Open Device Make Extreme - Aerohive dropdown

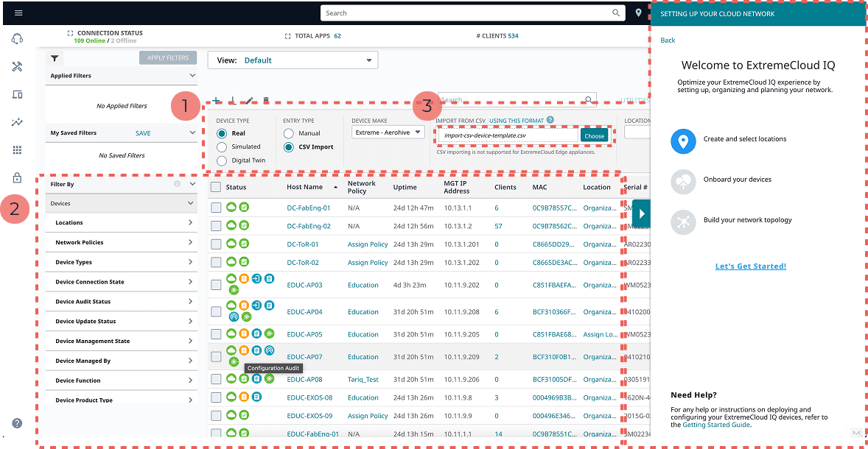coord(388,132)
